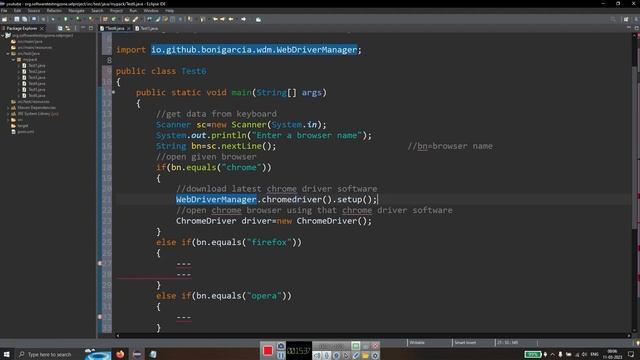Click the error marker beside opera block

(x=100, y=317)
